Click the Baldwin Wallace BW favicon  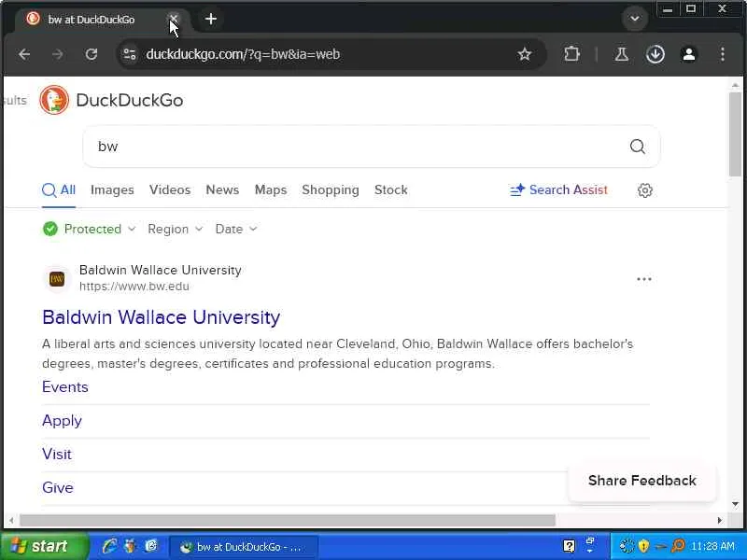coord(57,278)
